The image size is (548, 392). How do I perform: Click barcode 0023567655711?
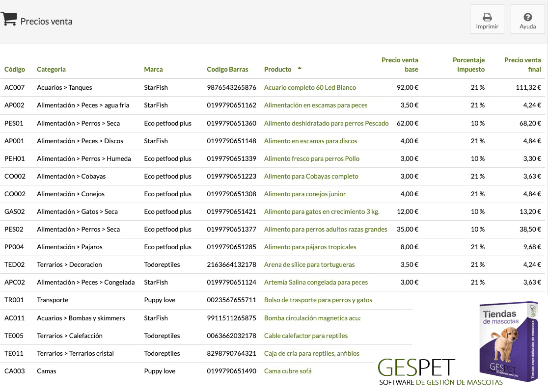(x=231, y=300)
